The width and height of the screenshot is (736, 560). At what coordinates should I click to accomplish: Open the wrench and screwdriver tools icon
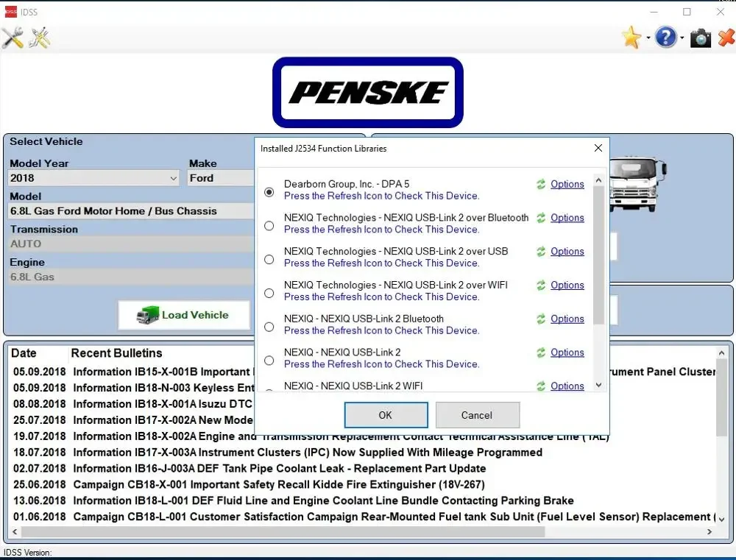tap(13, 38)
